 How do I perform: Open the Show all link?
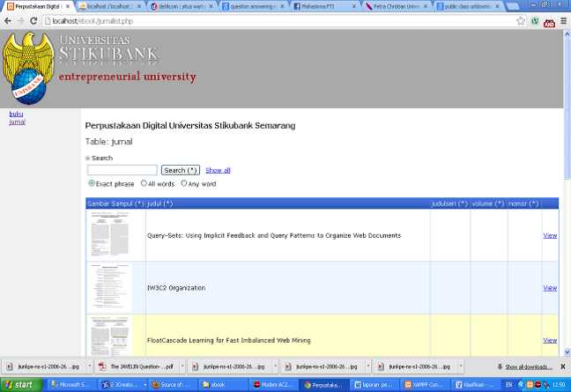(218, 170)
